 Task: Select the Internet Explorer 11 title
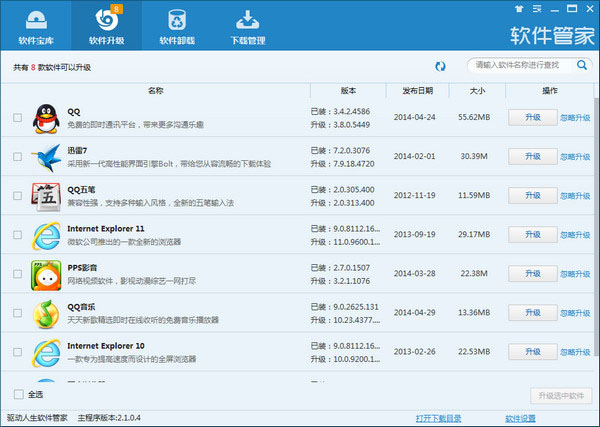point(106,229)
